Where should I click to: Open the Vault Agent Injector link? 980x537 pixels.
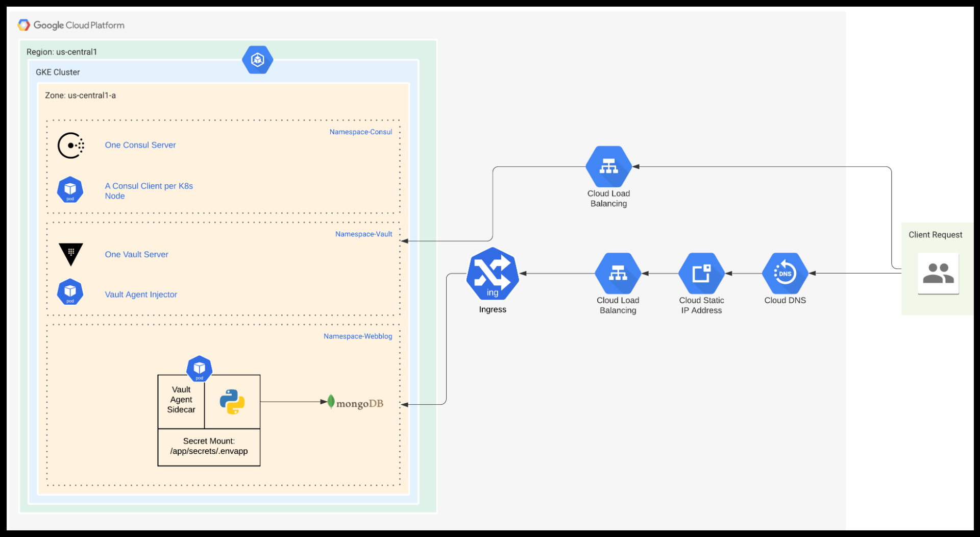click(141, 294)
